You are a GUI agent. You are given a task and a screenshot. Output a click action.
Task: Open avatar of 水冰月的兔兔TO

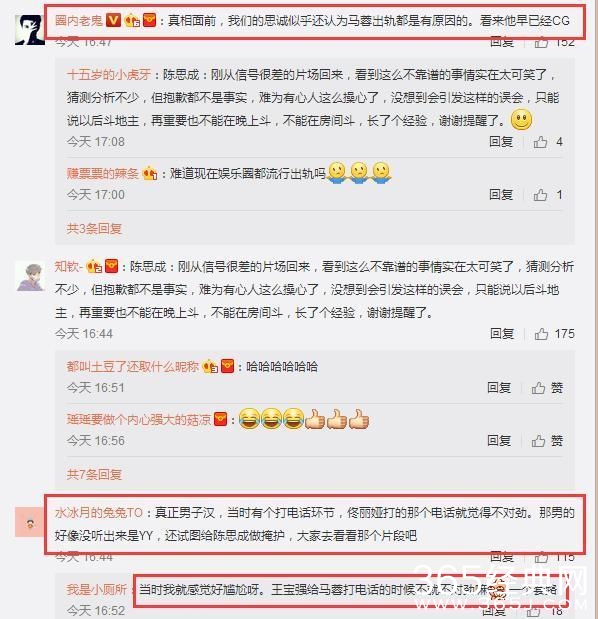(29, 522)
